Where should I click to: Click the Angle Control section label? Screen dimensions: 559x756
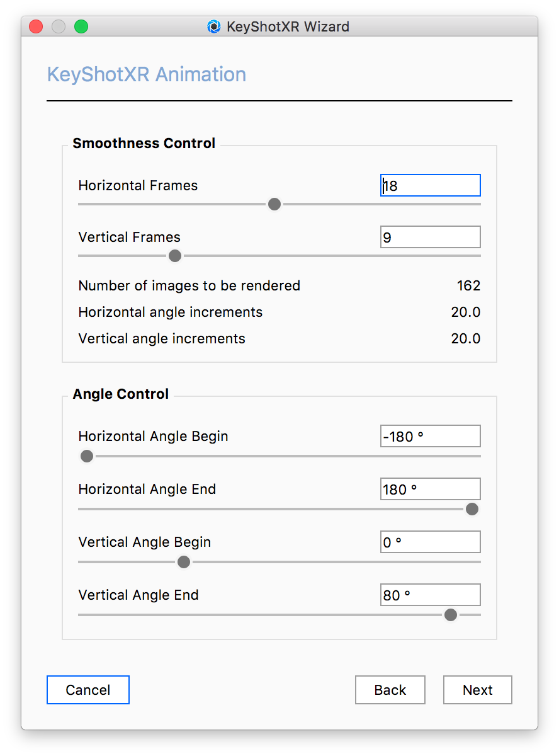click(x=120, y=394)
